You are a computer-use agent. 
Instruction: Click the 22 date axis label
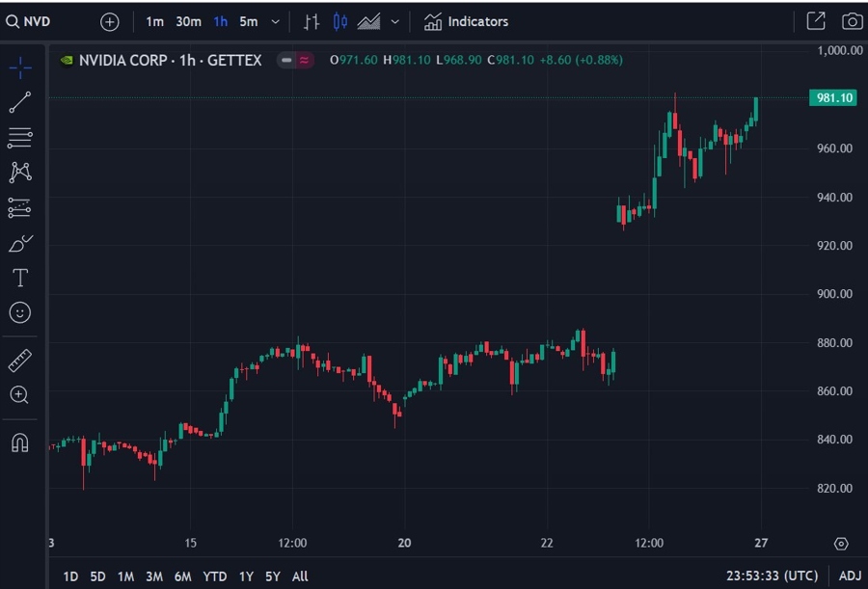pos(547,543)
